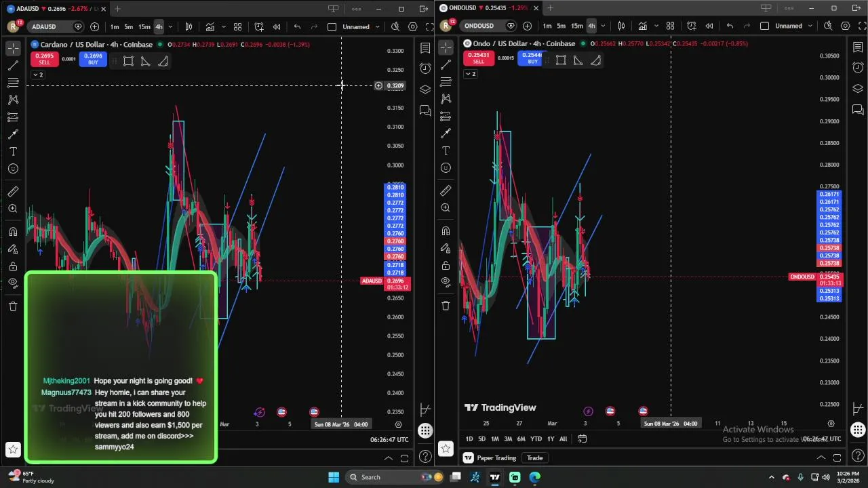Open Indicators in ONDOUSD top toolbar
This screenshot has height=488, width=868.
tap(643, 26)
